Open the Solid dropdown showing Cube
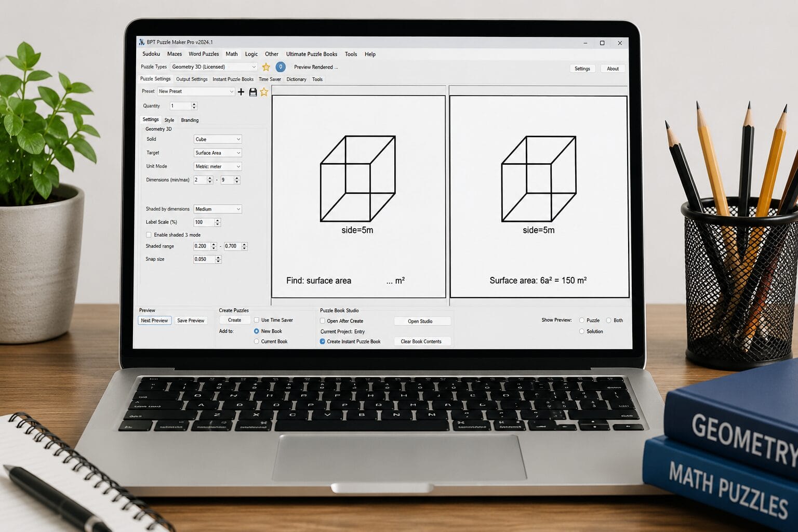This screenshot has width=798, height=532. (218, 139)
